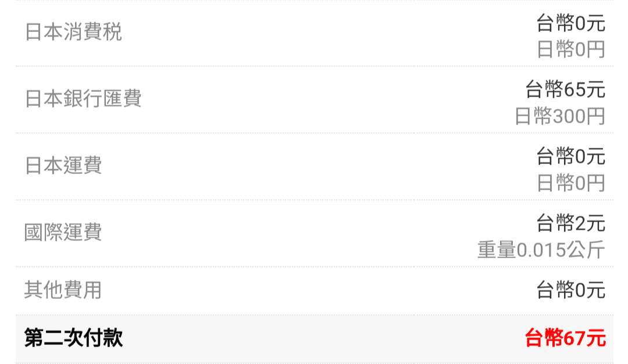
Task: Select 台幣0元 amount for 其他費用
Action: [570, 290]
